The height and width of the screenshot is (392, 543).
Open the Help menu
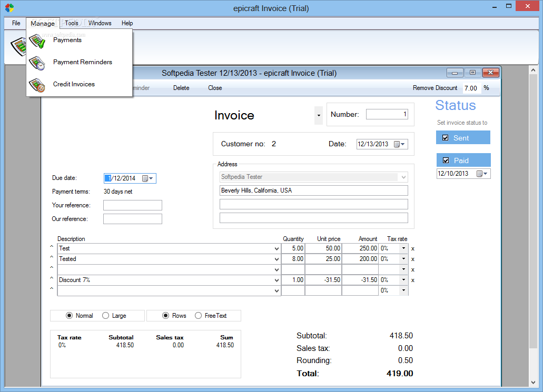pyautogui.click(x=127, y=23)
